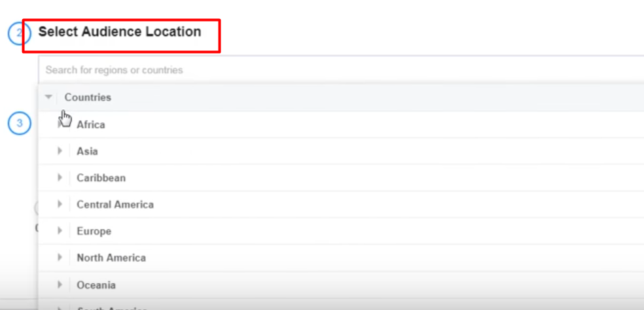This screenshot has height=310, width=644.
Task: Expand the Europe region arrow
Action: (x=60, y=232)
